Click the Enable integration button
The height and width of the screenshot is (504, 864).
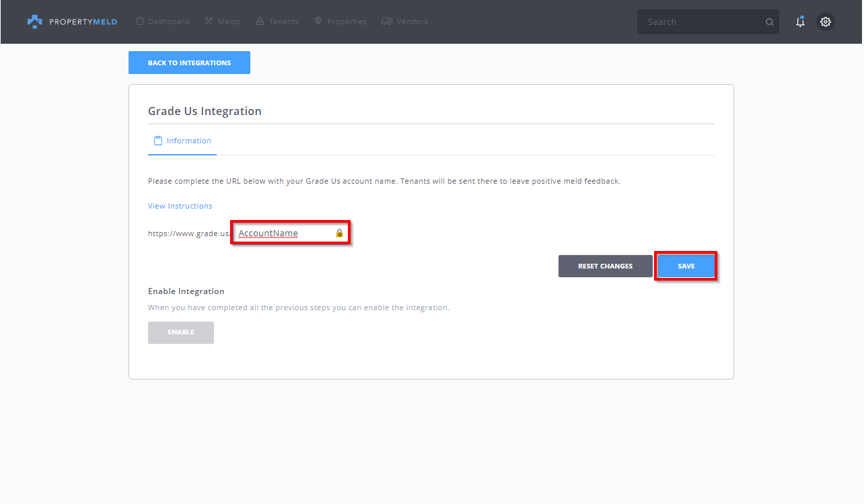pos(180,332)
